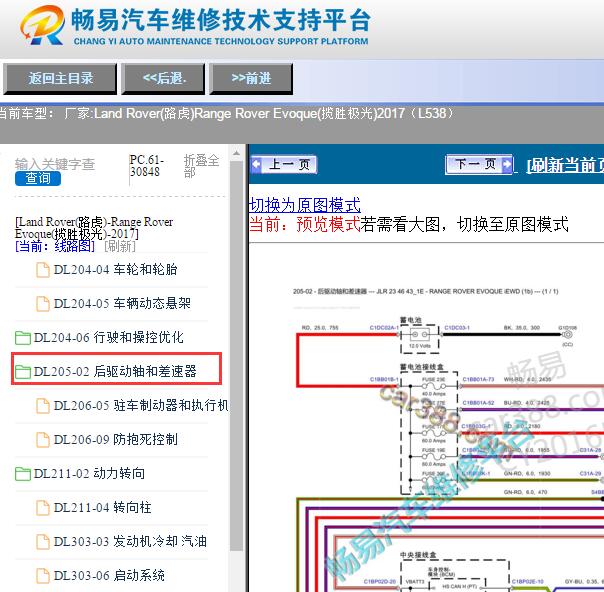
Task: Select DL211-04 转向柱 tree entry
Action: 102,508
